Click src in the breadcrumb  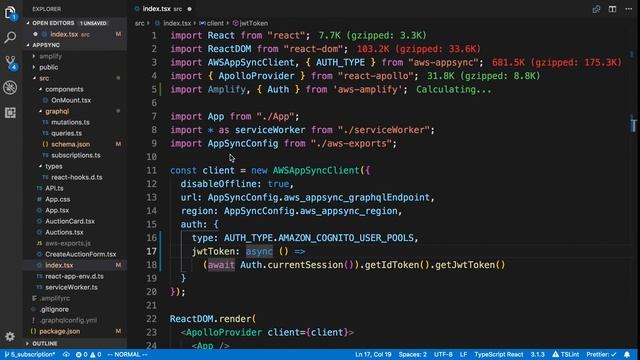point(140,23)
